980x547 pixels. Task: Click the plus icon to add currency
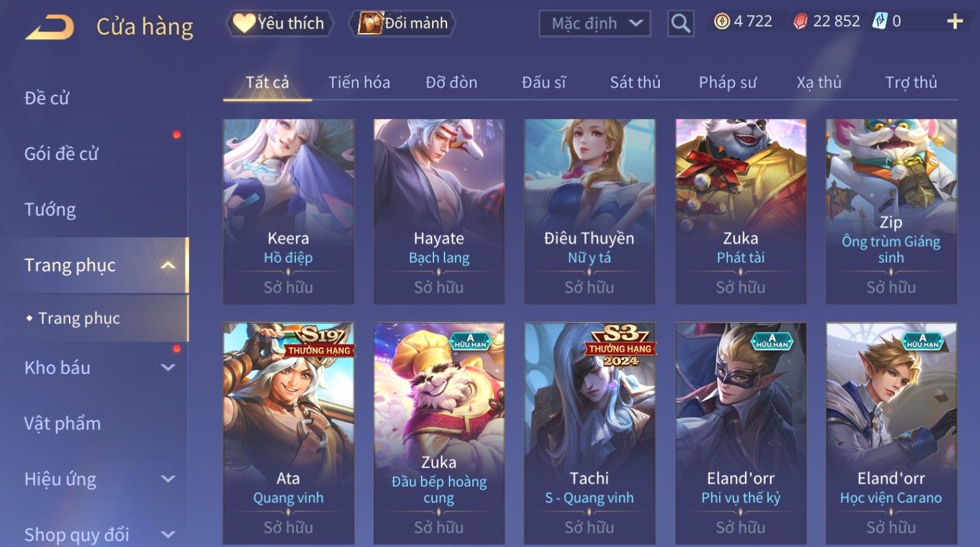(955, 21)
